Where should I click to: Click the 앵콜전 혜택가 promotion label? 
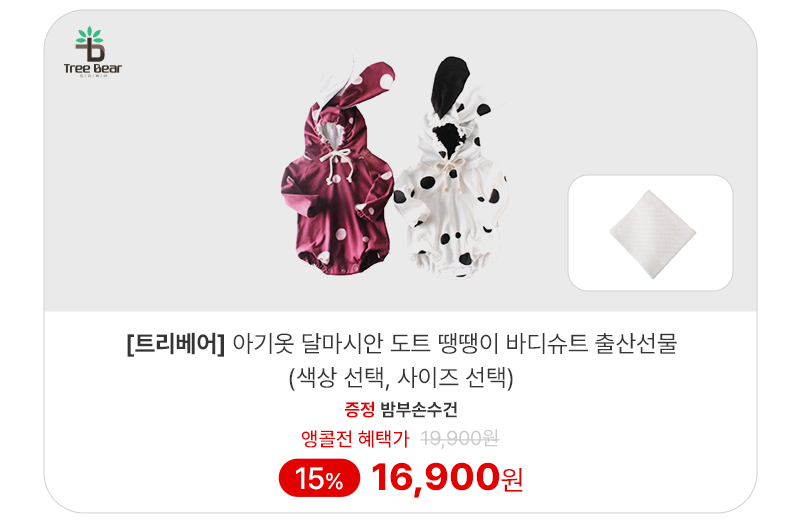pyautogui.click(x=355, y=438)
